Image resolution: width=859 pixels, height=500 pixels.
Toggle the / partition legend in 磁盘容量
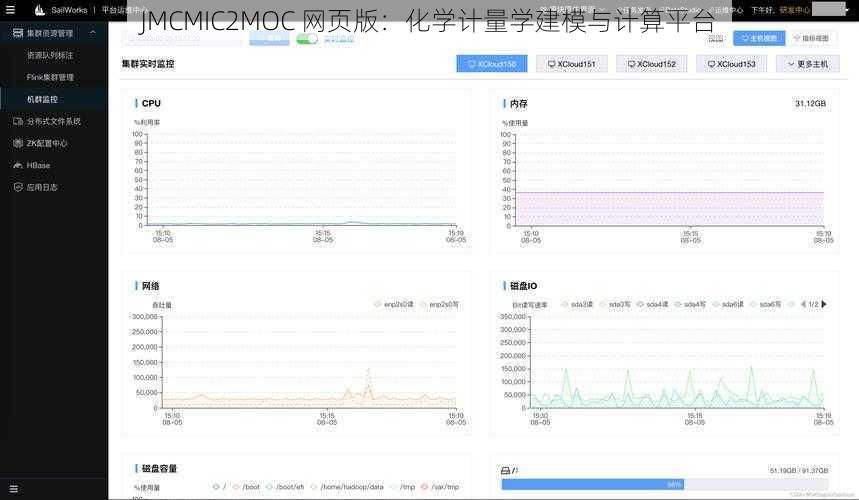219,486
